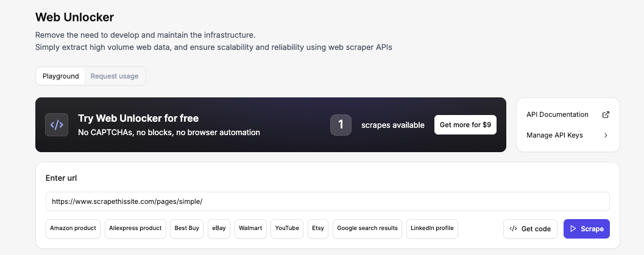This screenshot has height=255, width=644.
Task: Select the Google search results preset
Action: [367, 228]
